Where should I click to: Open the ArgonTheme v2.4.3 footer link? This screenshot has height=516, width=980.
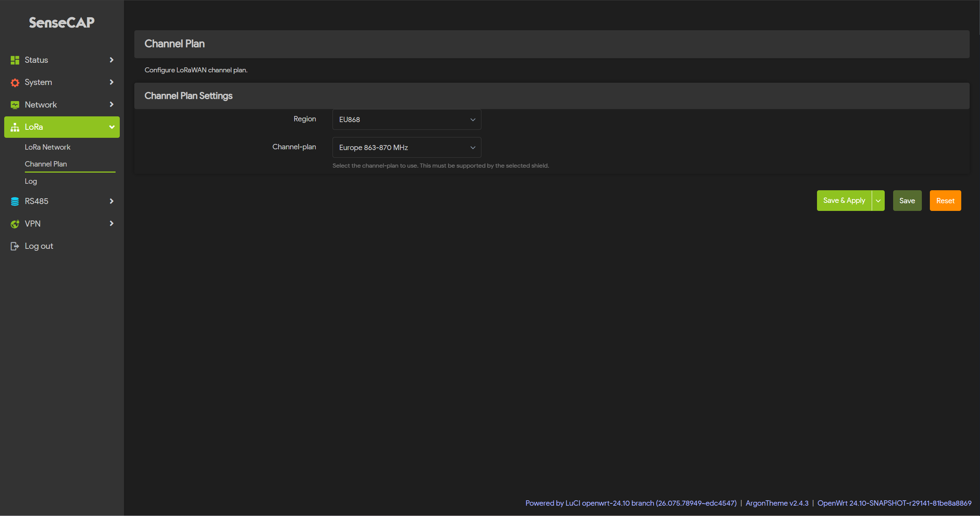(777, 503)
